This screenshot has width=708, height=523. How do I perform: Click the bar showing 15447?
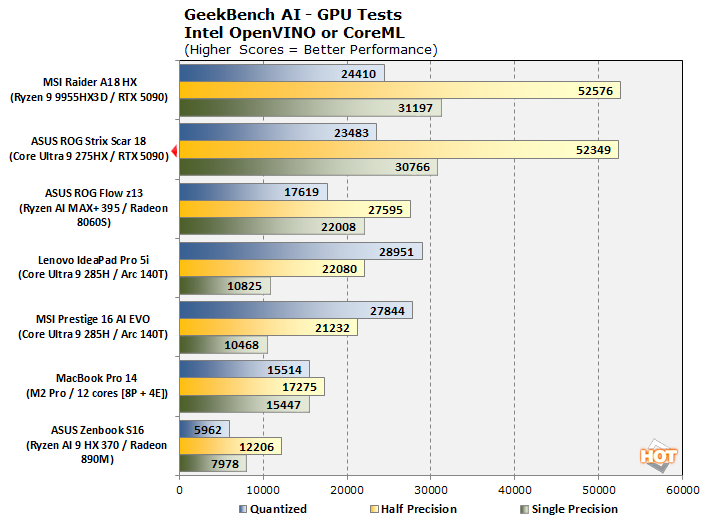pos(244,404)
